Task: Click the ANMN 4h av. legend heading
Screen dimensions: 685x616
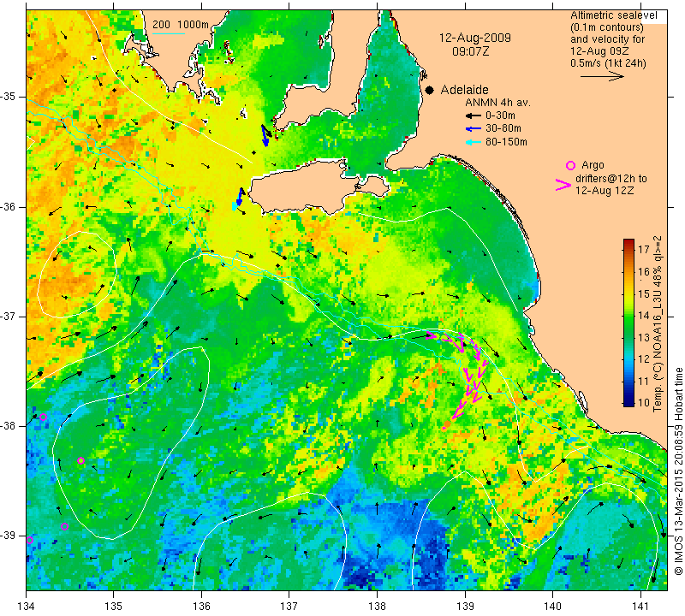Action: 497,103
